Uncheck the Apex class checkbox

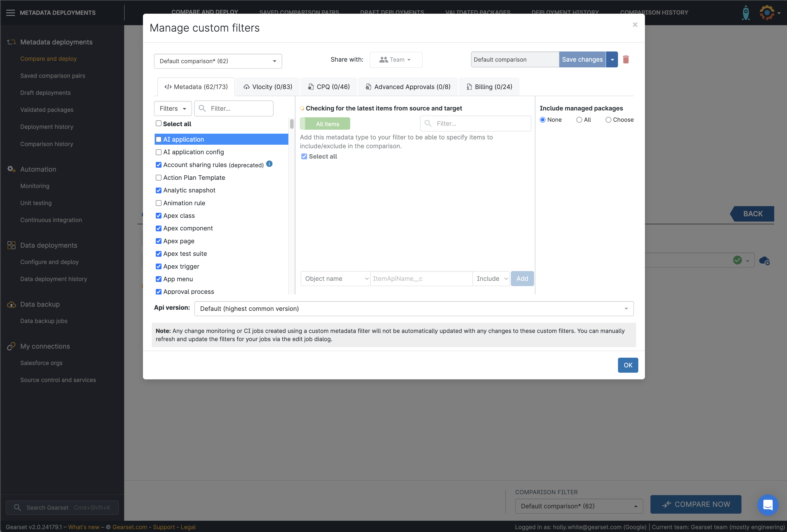[158, 216]
